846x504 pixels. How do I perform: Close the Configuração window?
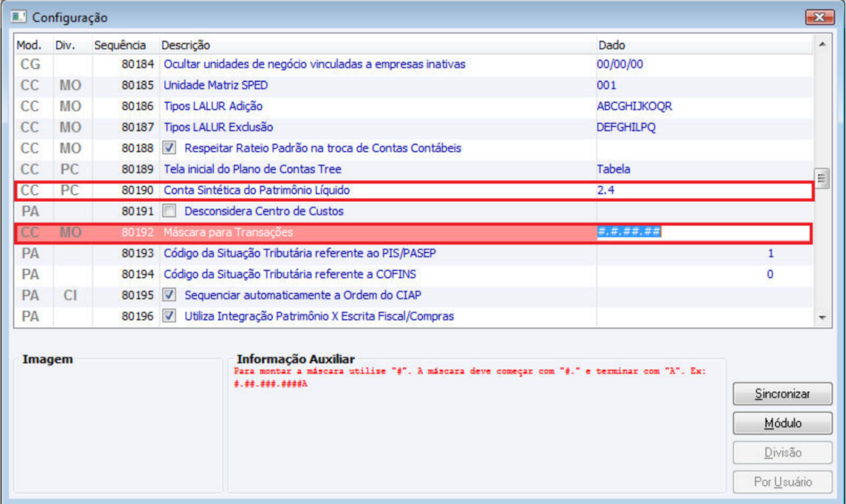coord(819,18)
